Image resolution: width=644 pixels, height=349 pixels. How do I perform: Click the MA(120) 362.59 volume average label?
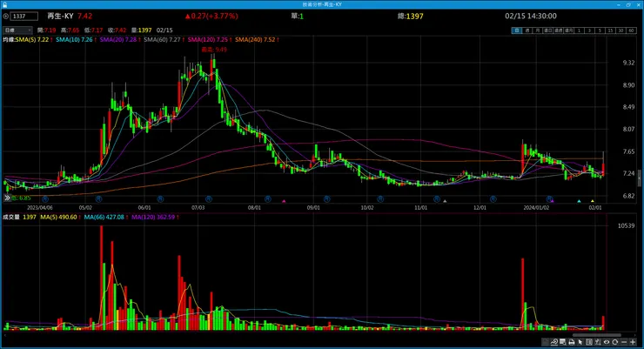[x=155, y=217]
